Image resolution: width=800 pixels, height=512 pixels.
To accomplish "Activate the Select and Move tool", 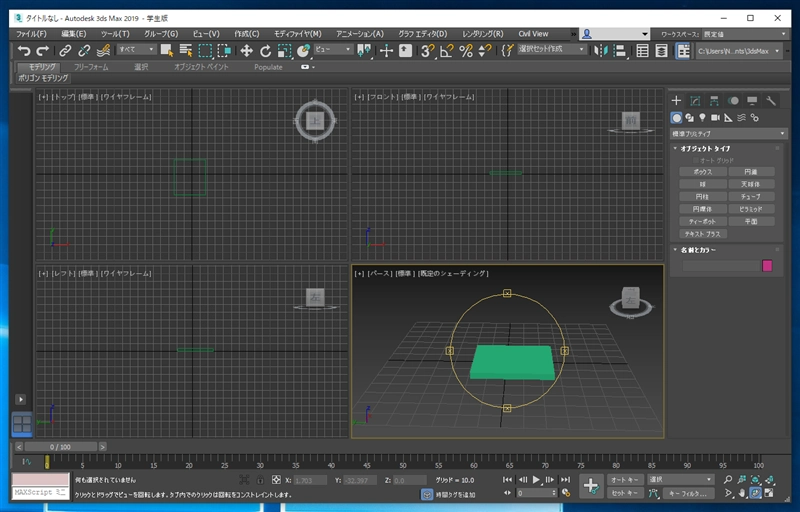I will tap(246, 50).
